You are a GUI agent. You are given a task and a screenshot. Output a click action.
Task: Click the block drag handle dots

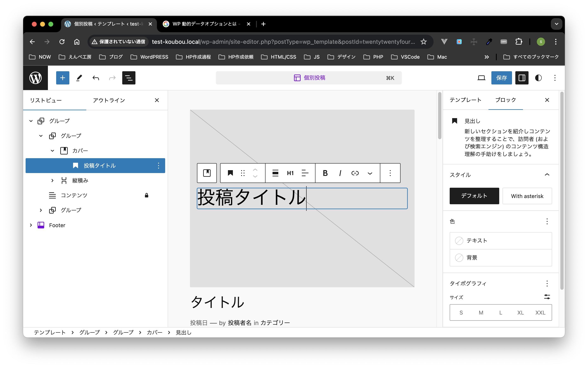coord(243,173)
